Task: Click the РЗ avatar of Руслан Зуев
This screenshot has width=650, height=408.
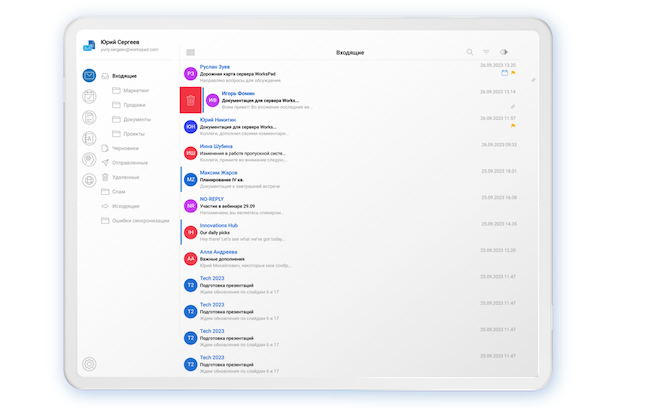Action: click(x=190, y=74)
